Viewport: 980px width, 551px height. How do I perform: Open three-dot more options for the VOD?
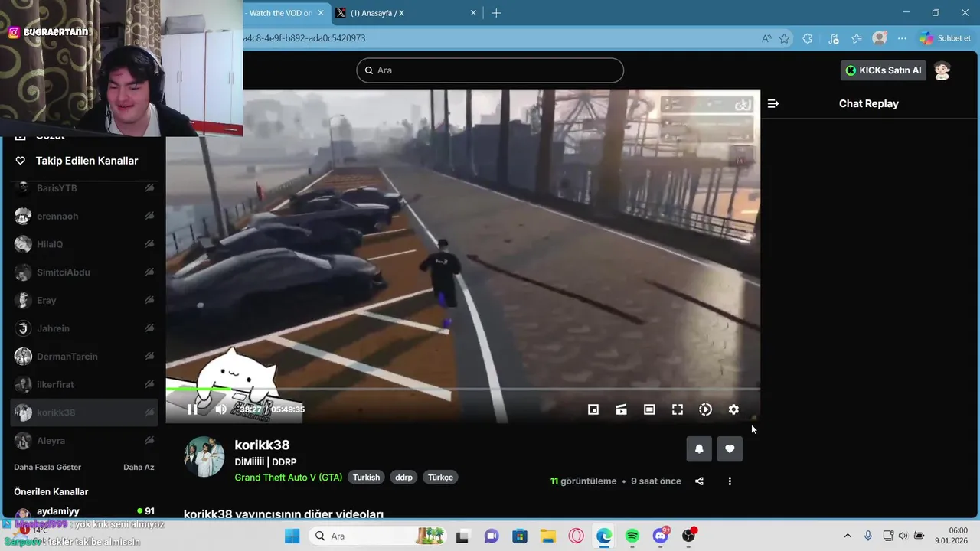730,481
